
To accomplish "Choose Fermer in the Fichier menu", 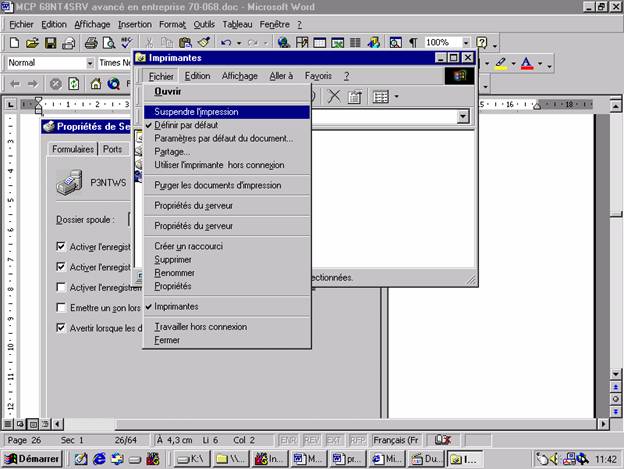I will [x=227, y=340].
